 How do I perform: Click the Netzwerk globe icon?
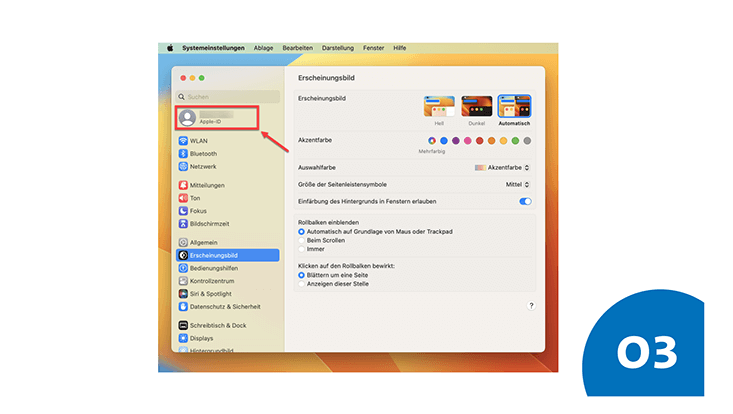click(x=183, y=166)
